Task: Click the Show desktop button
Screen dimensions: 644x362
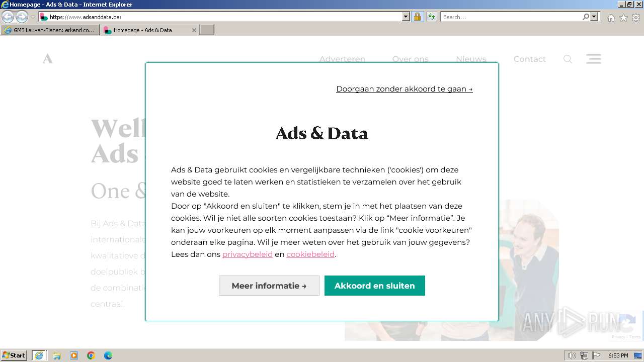Action: pyautogui.click(x=638, y=355)
